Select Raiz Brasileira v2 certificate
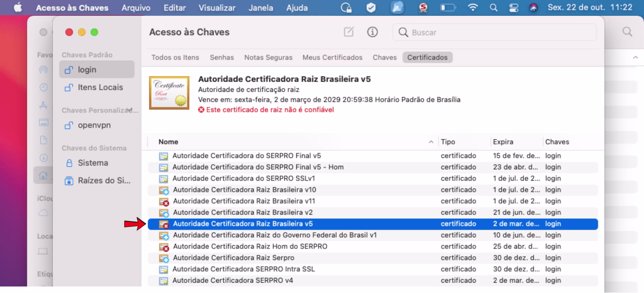Screen dimensions: 644x293 [373, 213]
